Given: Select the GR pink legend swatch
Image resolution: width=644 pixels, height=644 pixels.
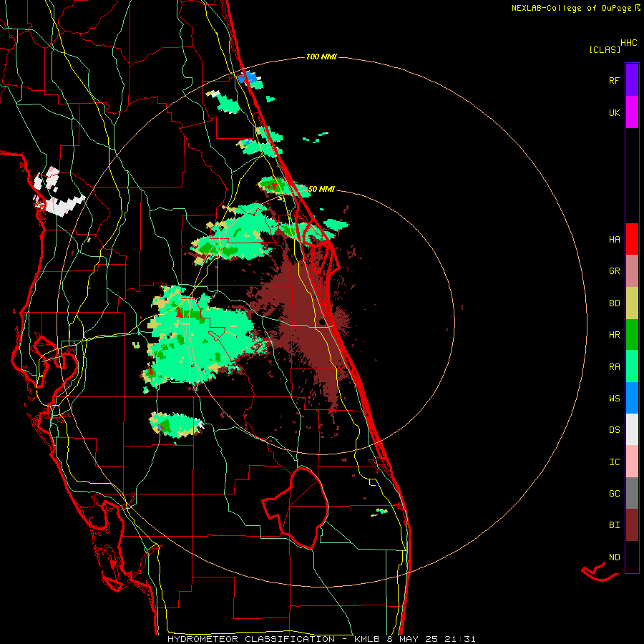Looking at the screenshot, I should (x=632, y=271).
